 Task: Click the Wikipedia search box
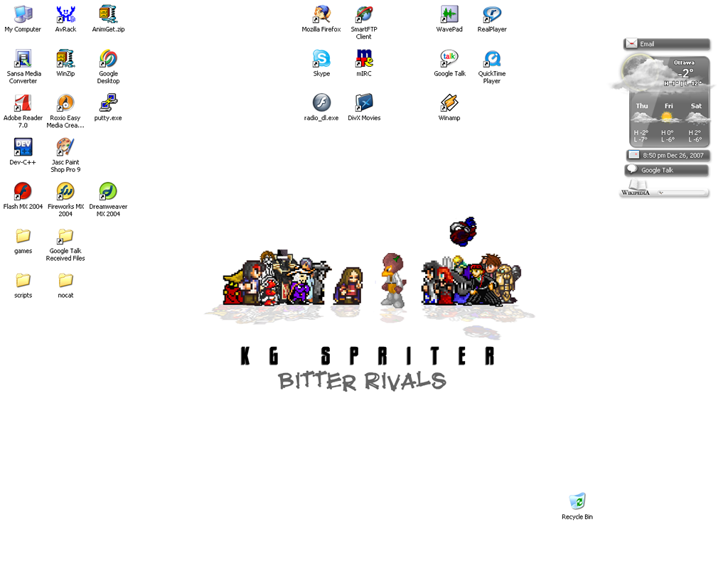682,193
